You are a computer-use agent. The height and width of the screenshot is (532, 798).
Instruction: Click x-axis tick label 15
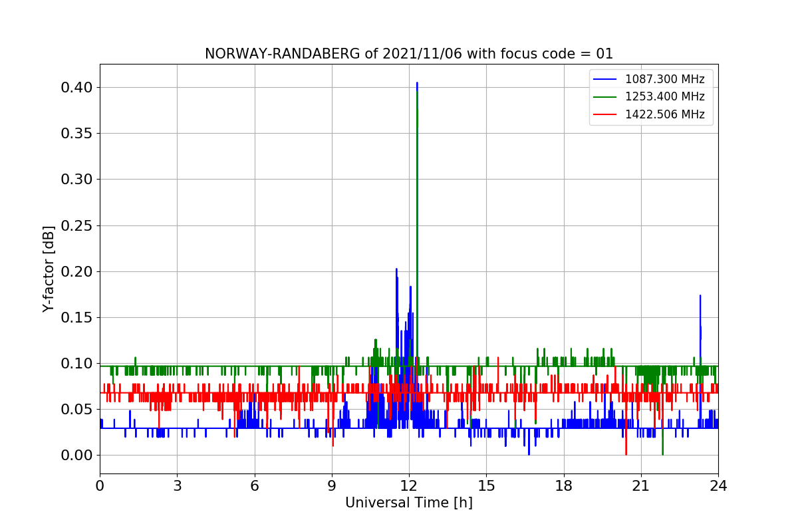486,485
